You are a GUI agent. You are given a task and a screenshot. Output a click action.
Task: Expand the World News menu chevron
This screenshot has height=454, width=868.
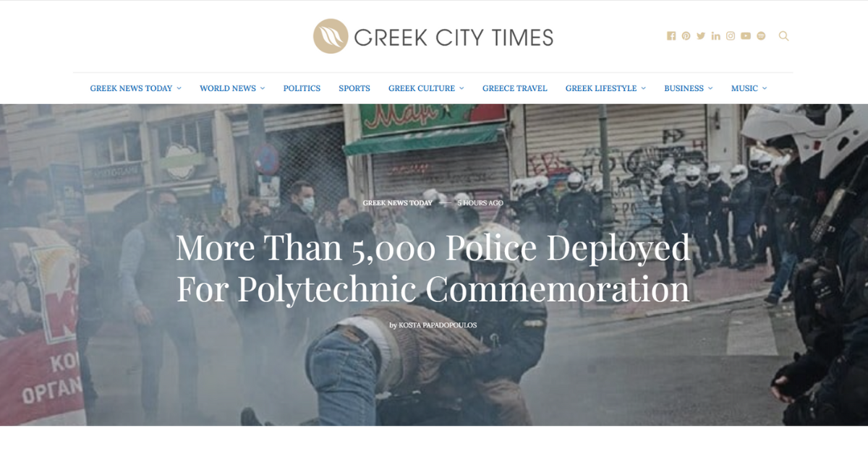point(263,88)
